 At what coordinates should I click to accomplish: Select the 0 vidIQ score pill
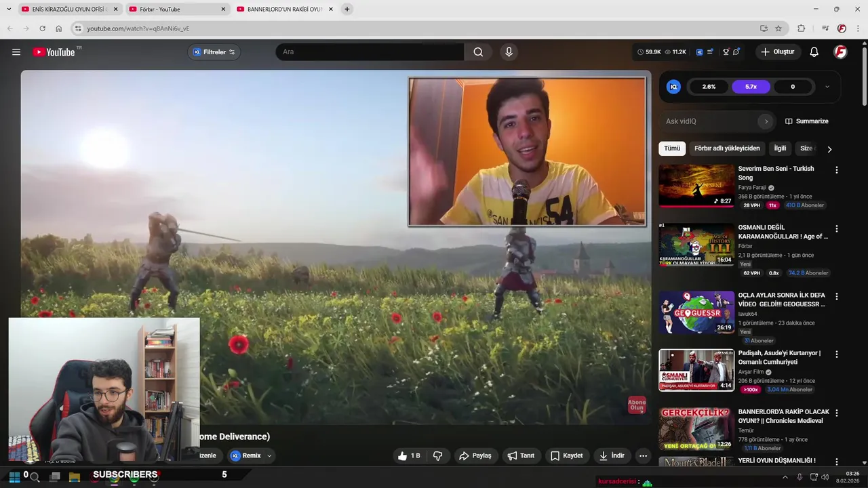tap(793, 87)
